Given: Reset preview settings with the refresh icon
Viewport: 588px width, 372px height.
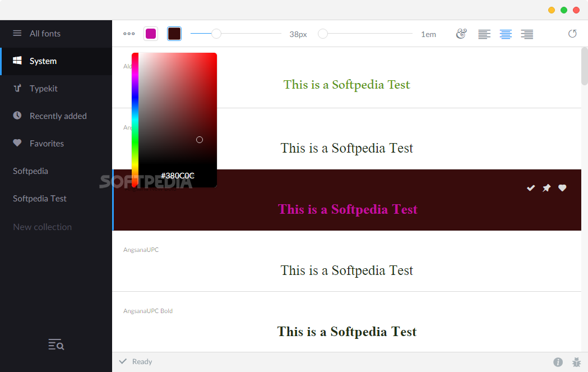Looking at the screenshot, I should coord(572,34).
